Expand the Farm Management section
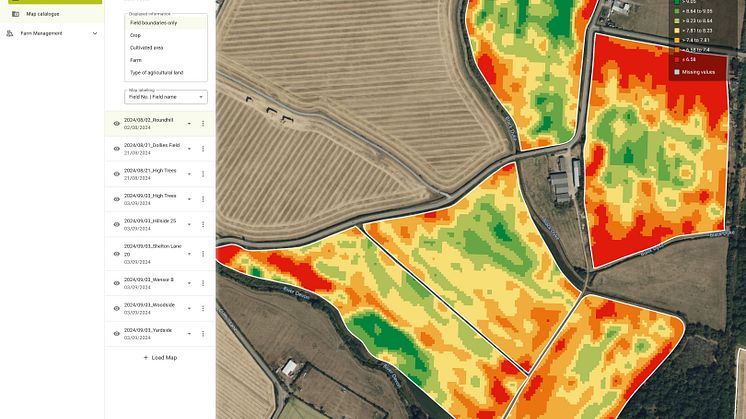The image size is (746, 419). 95,33
